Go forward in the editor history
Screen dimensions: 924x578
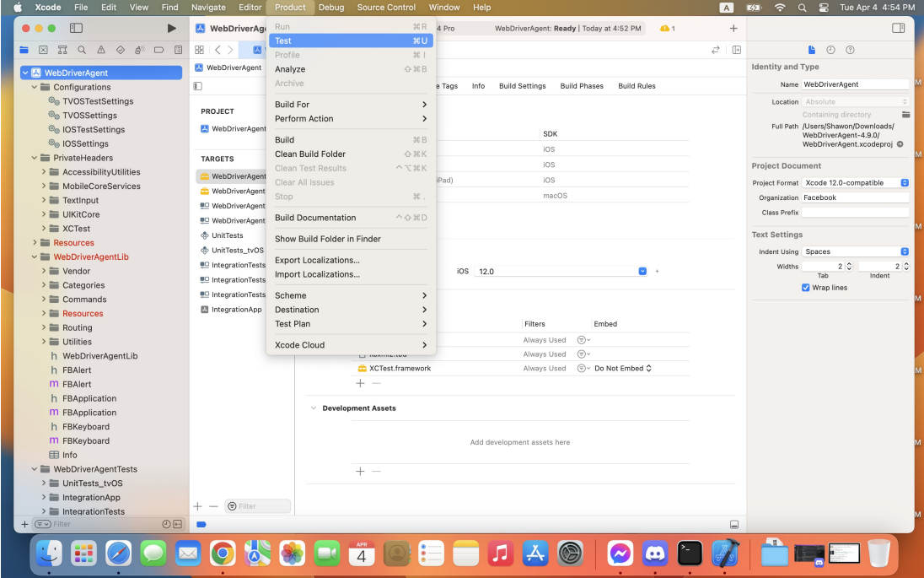coord(230,50)
